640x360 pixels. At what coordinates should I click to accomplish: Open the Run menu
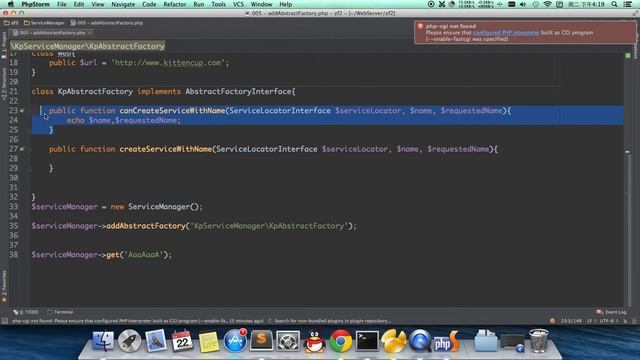pyautogui.click(x=199, y=4)
